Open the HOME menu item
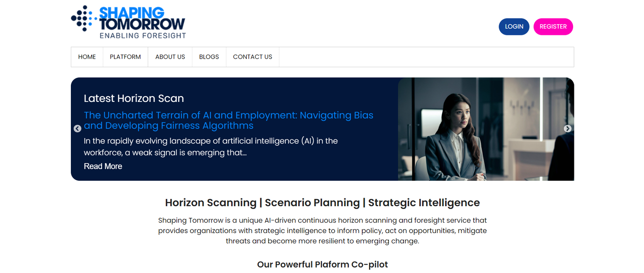This screenshot has height=273, width=644. click(x=87, y=57)
